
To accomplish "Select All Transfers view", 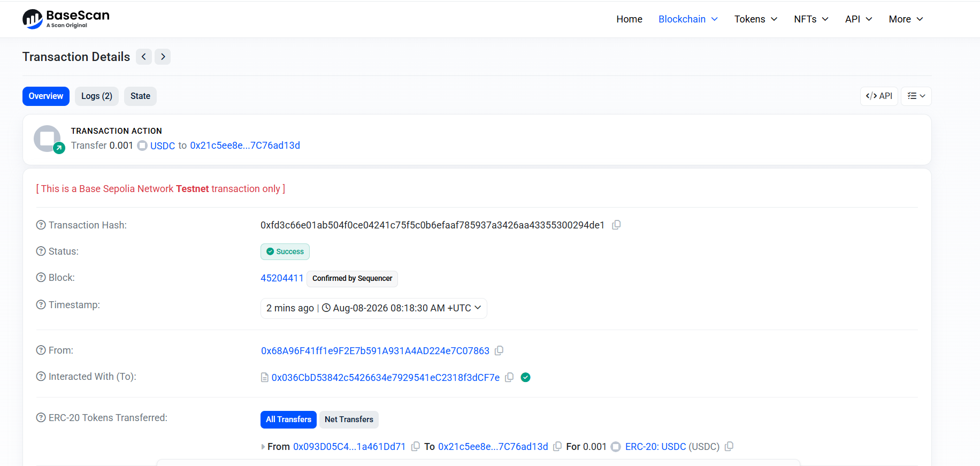I will [288, 419].
